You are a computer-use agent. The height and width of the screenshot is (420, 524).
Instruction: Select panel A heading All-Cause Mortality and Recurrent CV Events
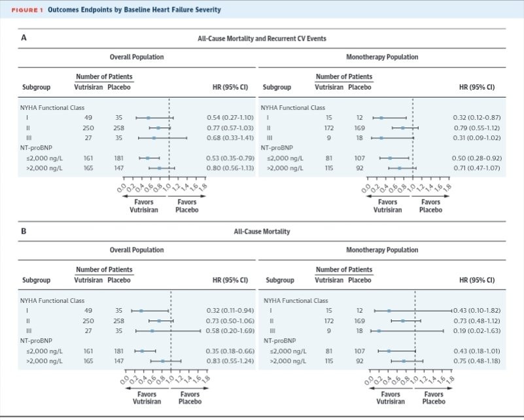262,39
